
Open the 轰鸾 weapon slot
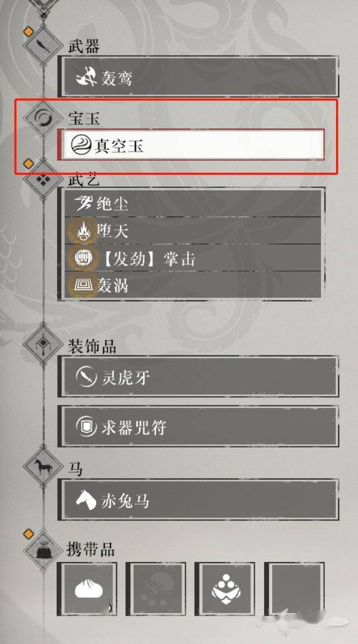pyautogui.click(x=199, y=77)
